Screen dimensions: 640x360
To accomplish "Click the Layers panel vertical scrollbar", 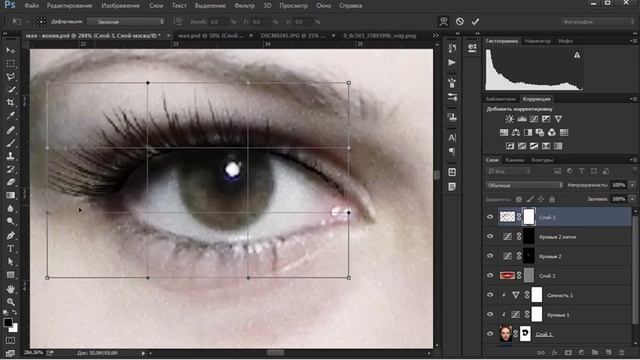I will [x=635, y=269].
